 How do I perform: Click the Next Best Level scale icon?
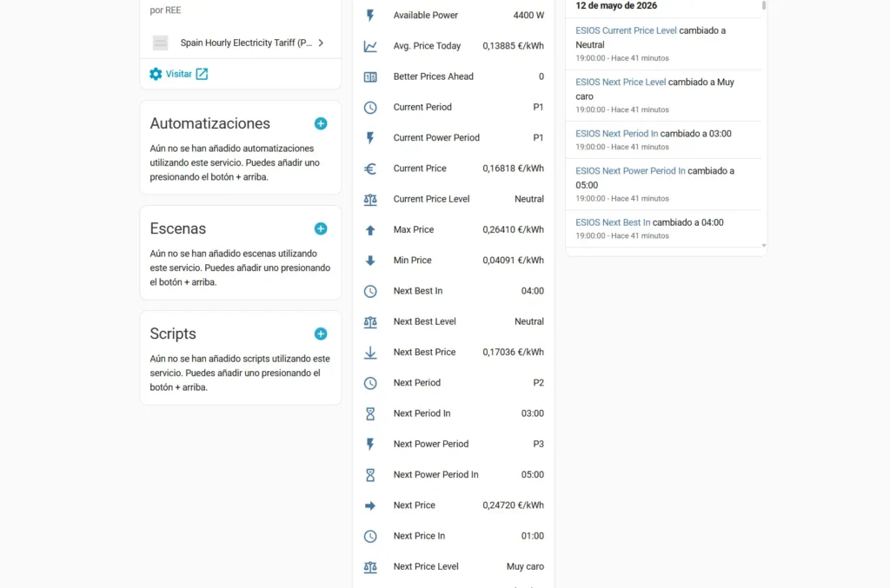(370, 321)
